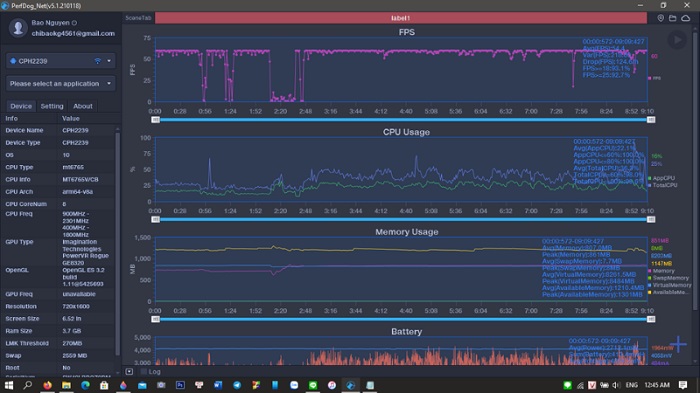Open 'Please select an application' dropdown
700x393 pixels.
click(x=60, y=84)
